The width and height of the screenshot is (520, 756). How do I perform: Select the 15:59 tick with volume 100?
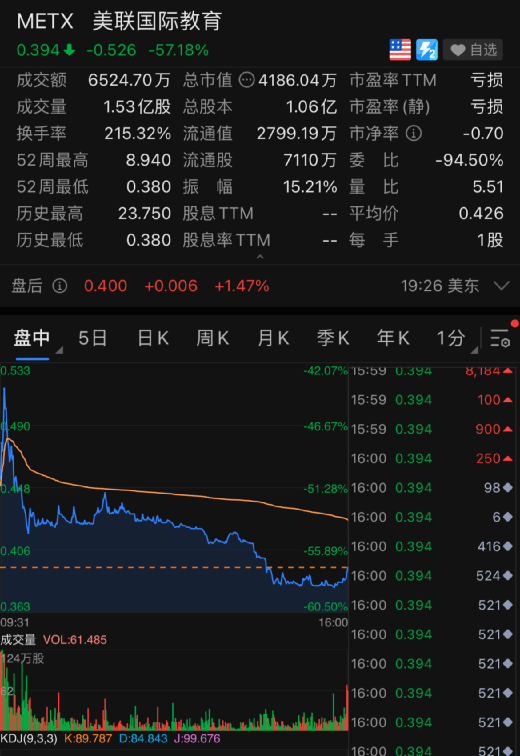coord(432,400)
